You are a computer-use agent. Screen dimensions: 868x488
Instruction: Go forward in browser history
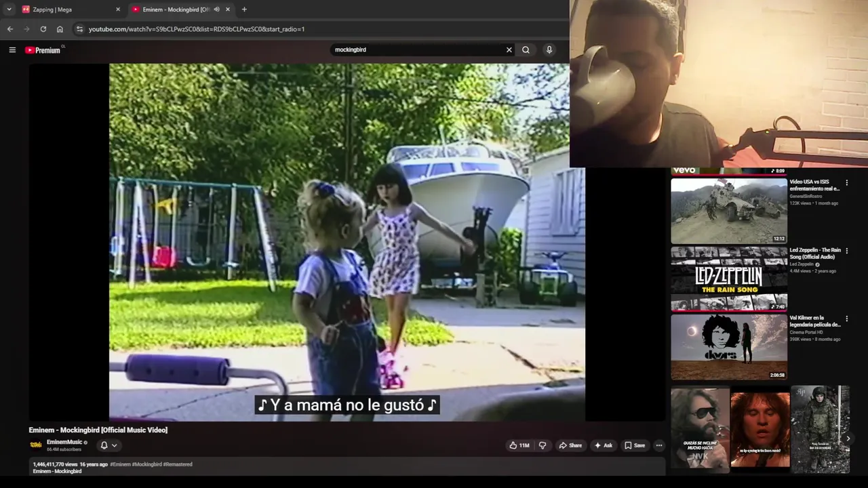[x=26, y=29]
